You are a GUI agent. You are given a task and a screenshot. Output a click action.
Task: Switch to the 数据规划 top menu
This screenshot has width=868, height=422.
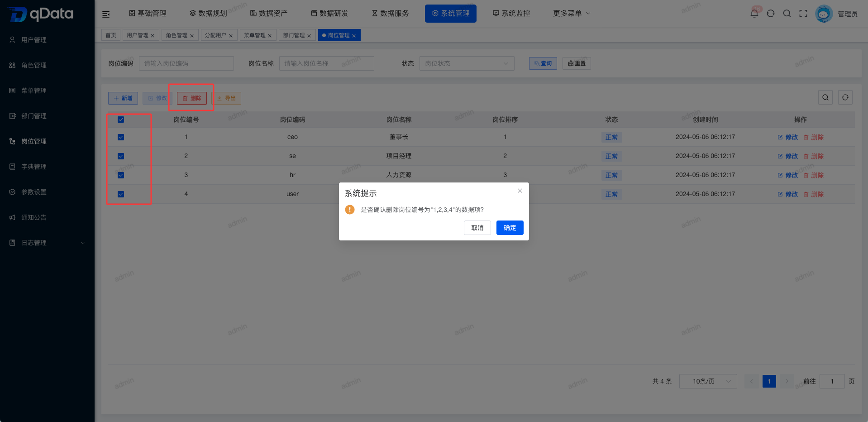pos(208,14)
